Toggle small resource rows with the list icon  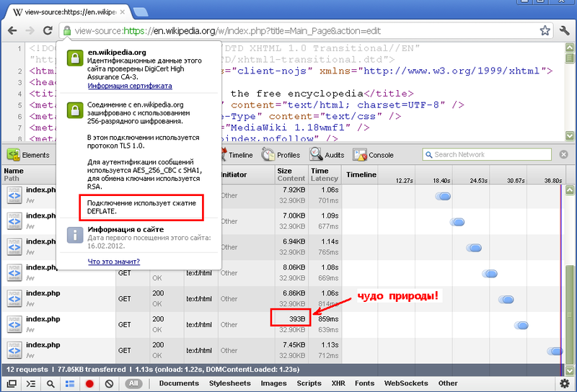70,383
